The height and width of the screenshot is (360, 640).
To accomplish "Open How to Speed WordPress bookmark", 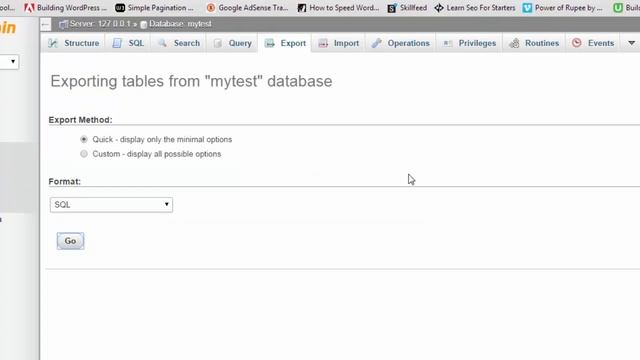I will 338,8.
